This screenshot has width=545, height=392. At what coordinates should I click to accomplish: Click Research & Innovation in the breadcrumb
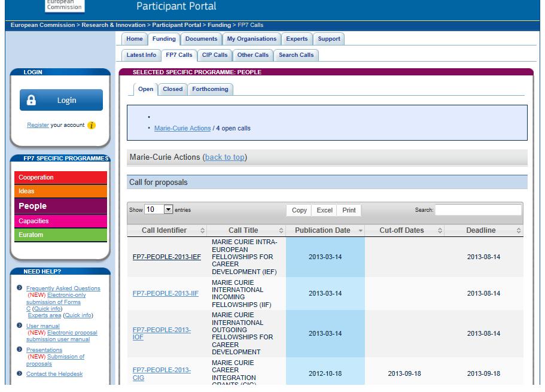[x=113, y=25]
